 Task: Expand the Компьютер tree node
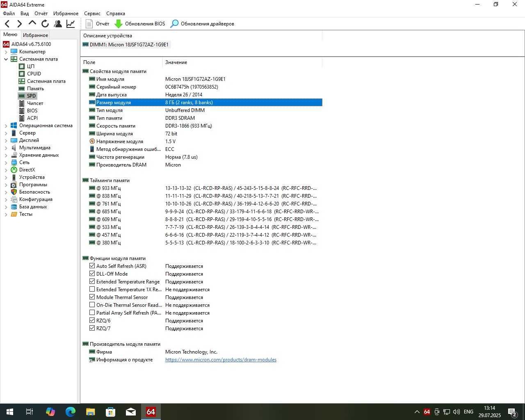click(x=6, y=52)
